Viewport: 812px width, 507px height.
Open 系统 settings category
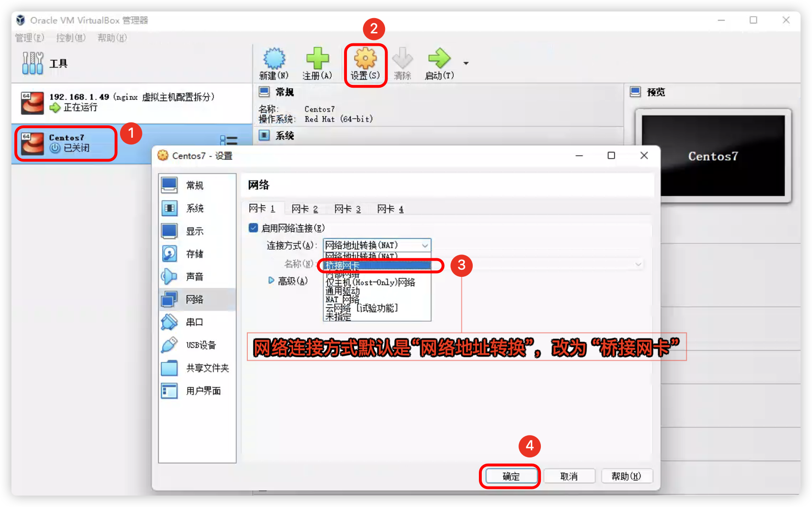click(x=197, y=208)
